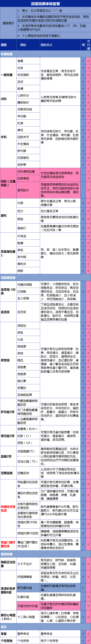
Task: Click the 裂隙灯 indicator cell
Action: [28, 228]
